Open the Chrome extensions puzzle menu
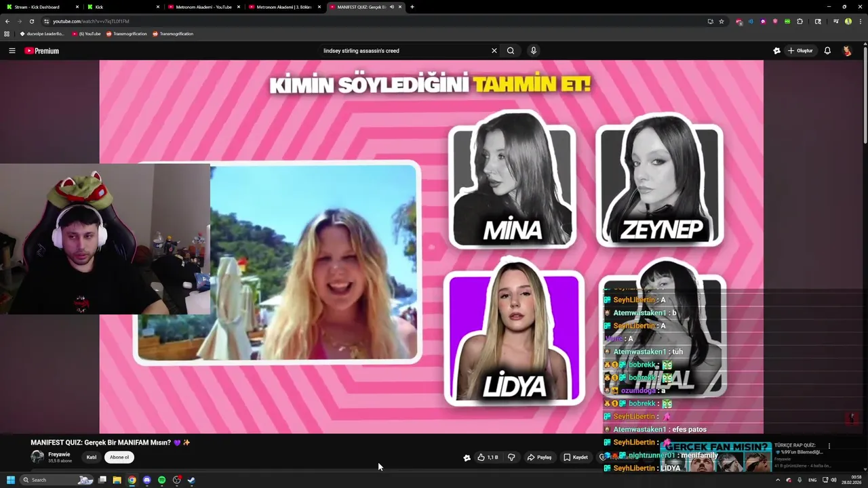Image resolution: width=868 pixels, height=488 pixels. pos(800,21)
